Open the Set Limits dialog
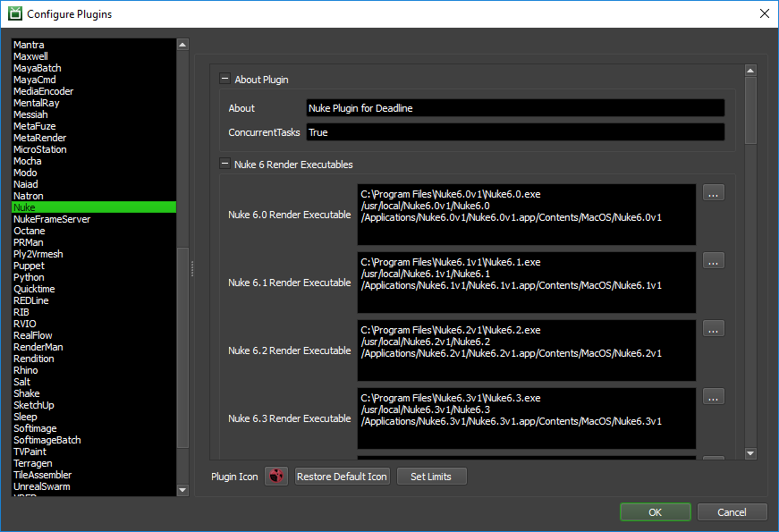Image resolution: width=779 pixels, height=532 pixels. pos(431,476)
